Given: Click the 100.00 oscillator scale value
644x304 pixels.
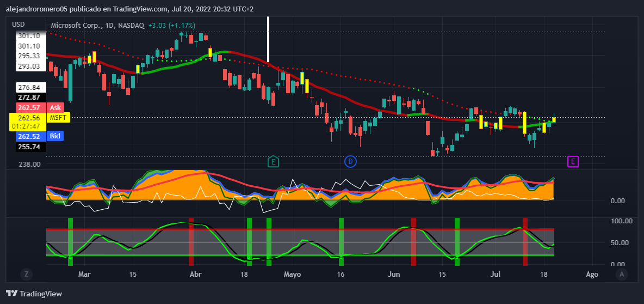Looking at the screenshot, I should click(x=621, y=221).
